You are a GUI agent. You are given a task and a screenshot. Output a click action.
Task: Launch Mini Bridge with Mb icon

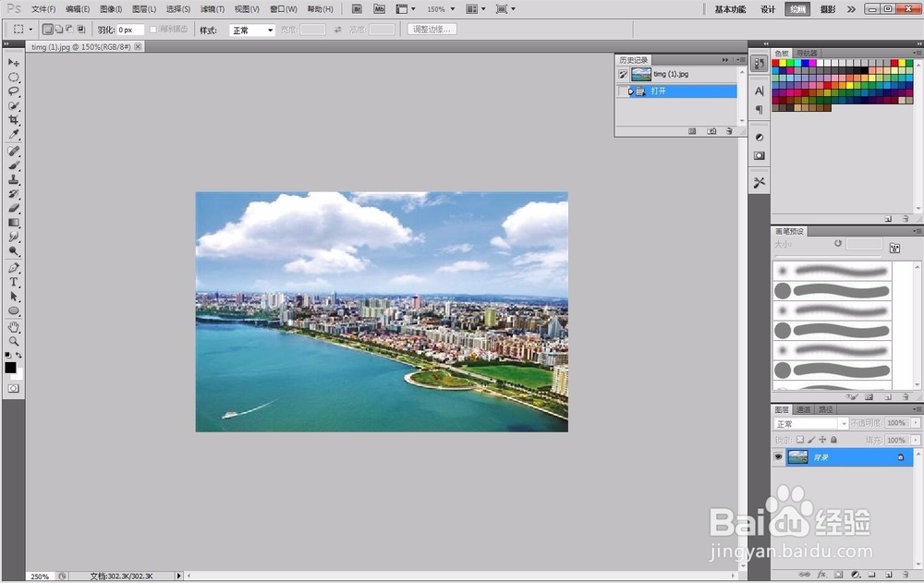point(380,9)
